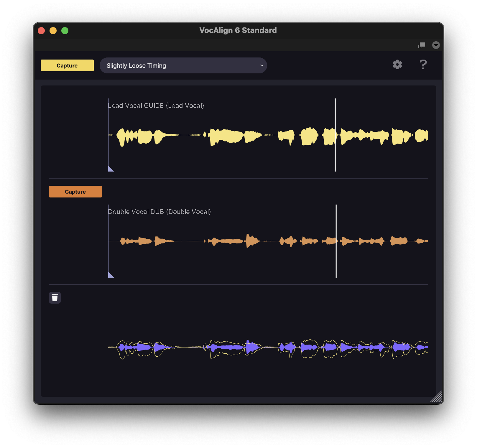Click the question mark help icon
Viewport: 477px width, 448px height.
point(423,65)
